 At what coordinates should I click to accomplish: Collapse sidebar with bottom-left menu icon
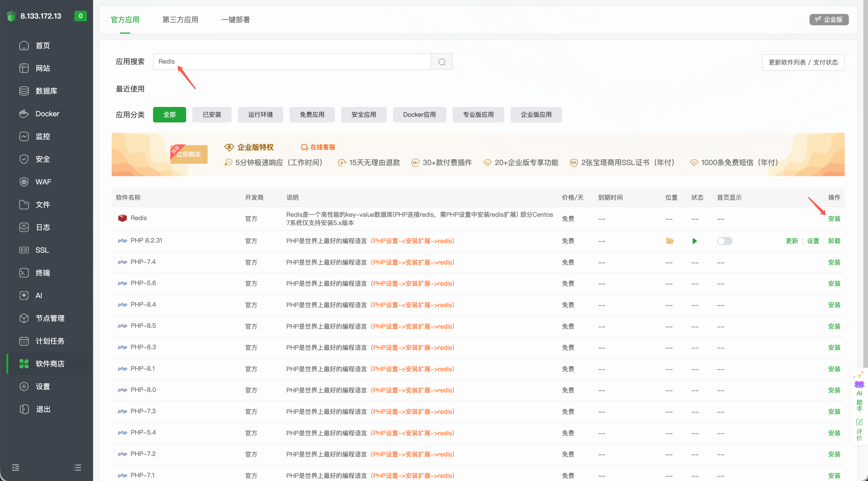tap(16, 468)
